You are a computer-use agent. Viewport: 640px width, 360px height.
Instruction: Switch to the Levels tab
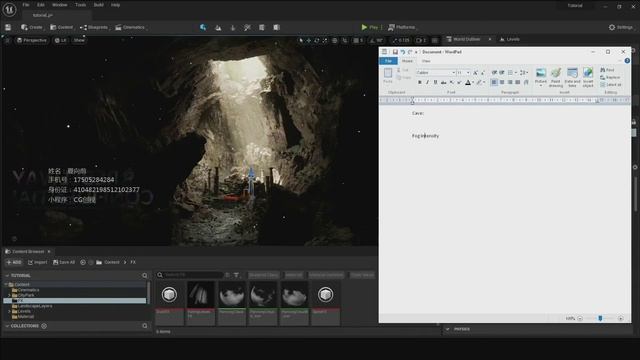510,39
